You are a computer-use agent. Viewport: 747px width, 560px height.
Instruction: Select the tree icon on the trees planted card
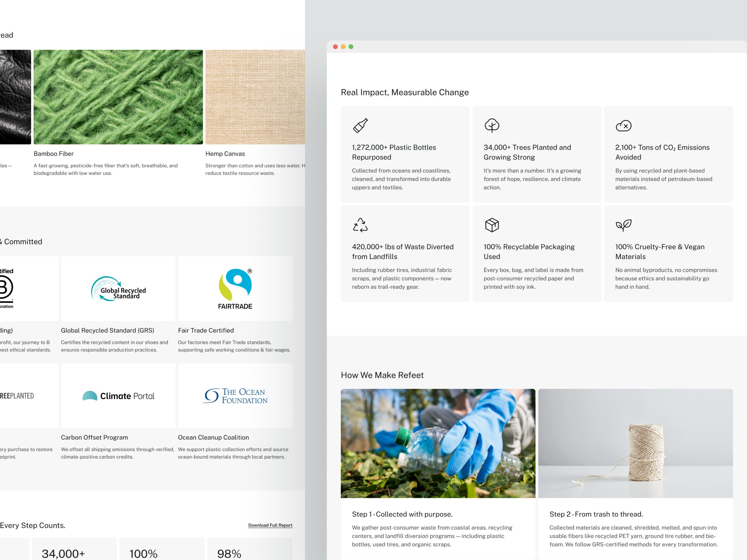493,126
